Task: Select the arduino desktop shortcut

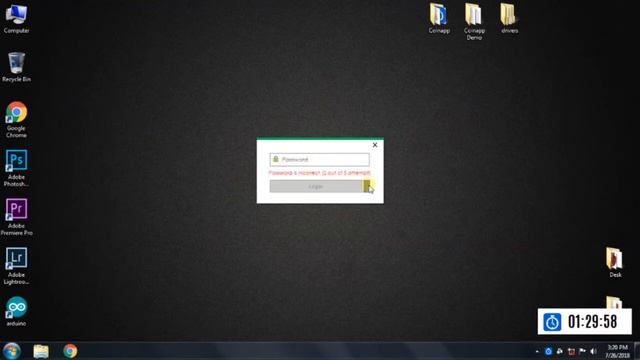Action: pyautogui.click(x=16, y=311)
